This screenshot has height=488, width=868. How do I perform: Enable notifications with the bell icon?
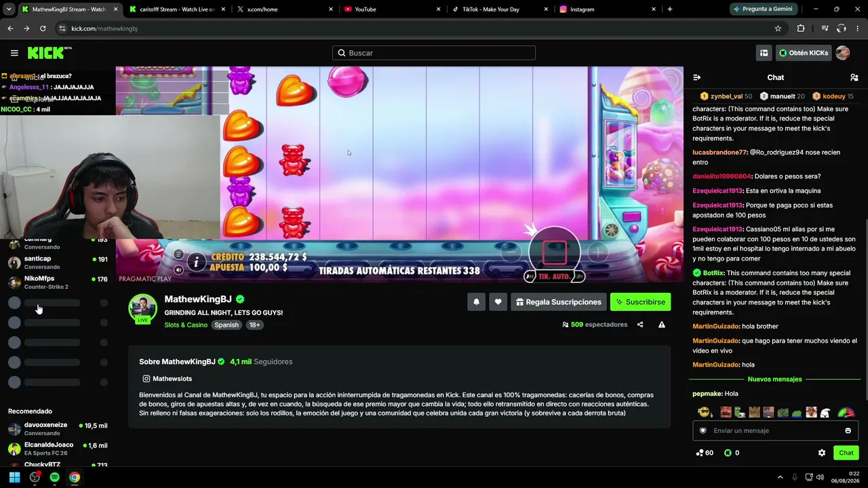(x=476, y=302)
